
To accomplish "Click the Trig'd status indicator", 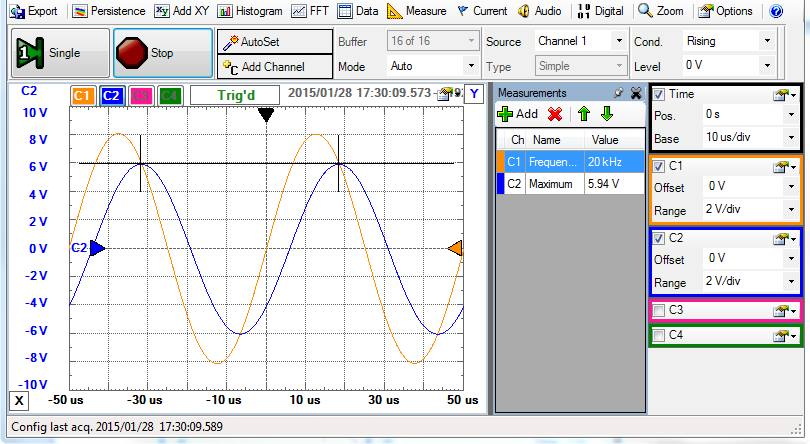I will [x=236, y=95].
